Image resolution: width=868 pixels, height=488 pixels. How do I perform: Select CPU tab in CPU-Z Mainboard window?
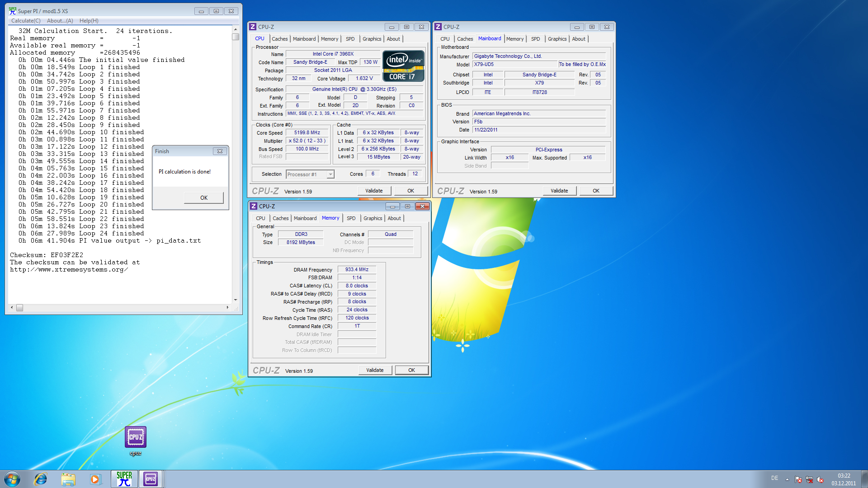445,39
